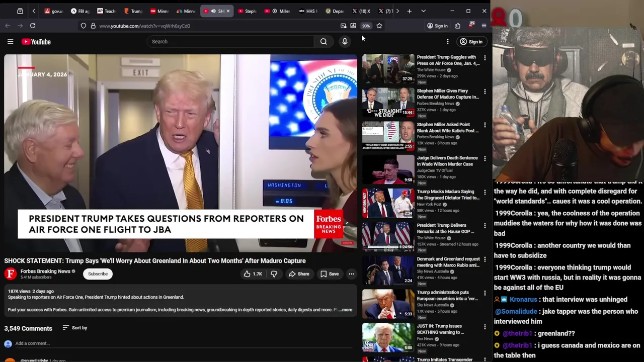Open menu for JUST IN Trump SCATHING video
The height and width of the screenshot is (362, 644).
(485, 327)
